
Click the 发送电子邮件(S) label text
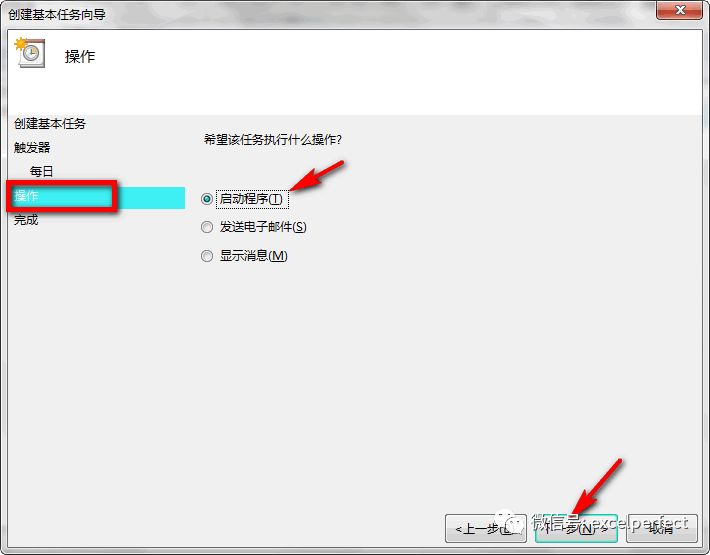[263, 227]
